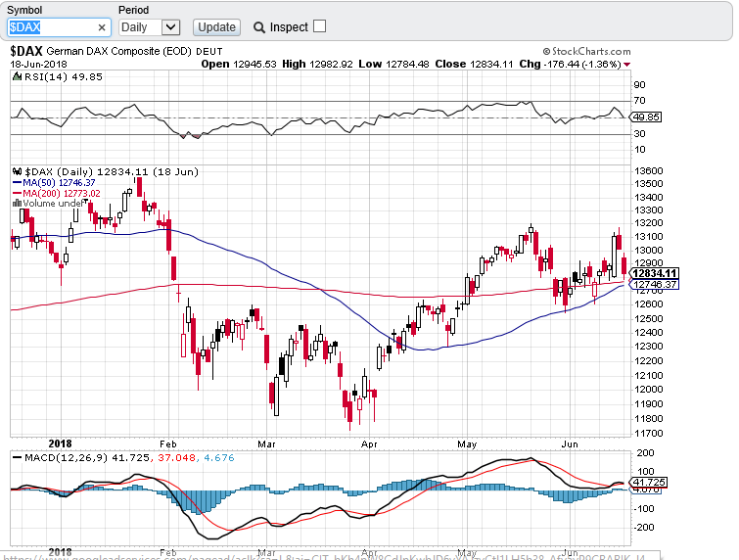Clear the symbol field with the X icon

pos(102,27)
